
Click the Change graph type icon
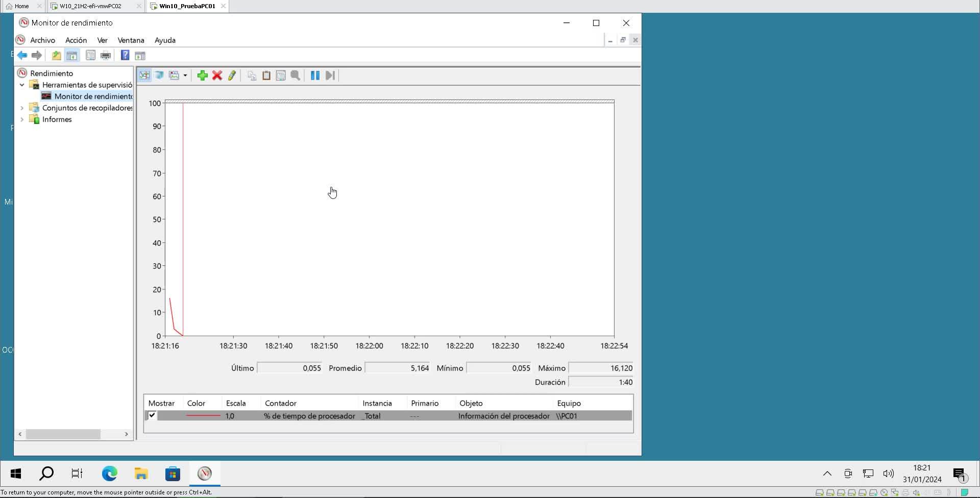(174, 76)
